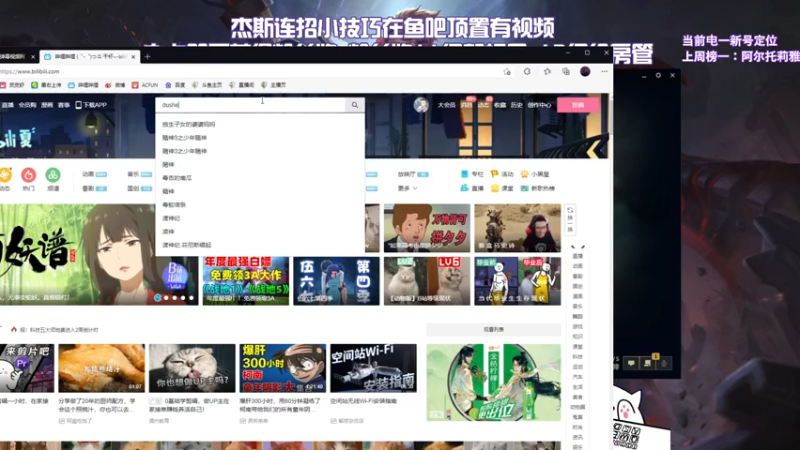
Task: Select suggestion 毒舌的南瓜
Action: tap(177, 178)
